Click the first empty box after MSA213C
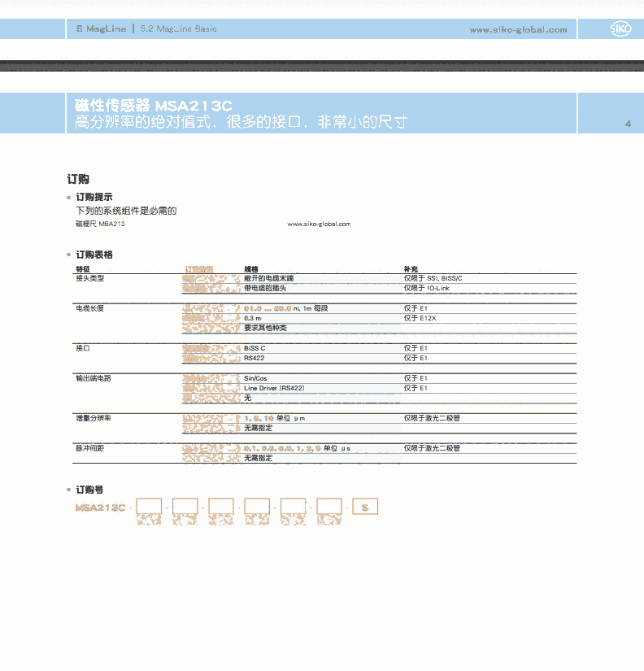This screenshot has width=644, height=671. pos(149,508)
